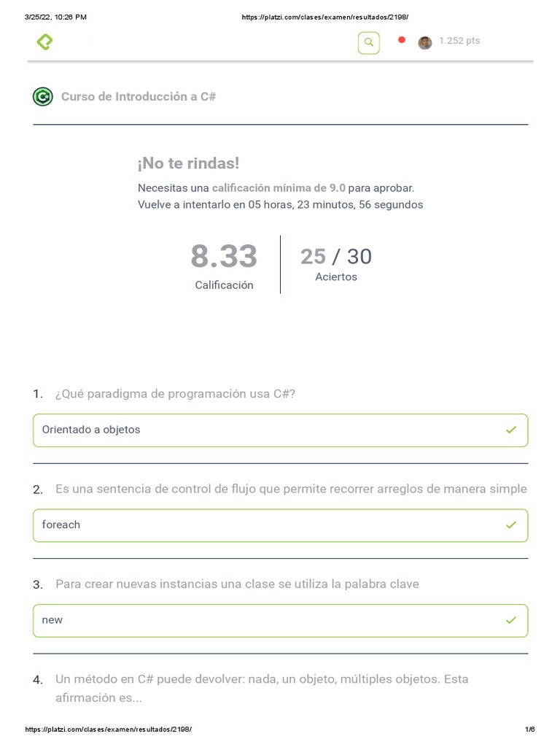The height and width of the screenshot is (747, 560).
Task: Open the user profile avatar
Action: click(424, 42)
